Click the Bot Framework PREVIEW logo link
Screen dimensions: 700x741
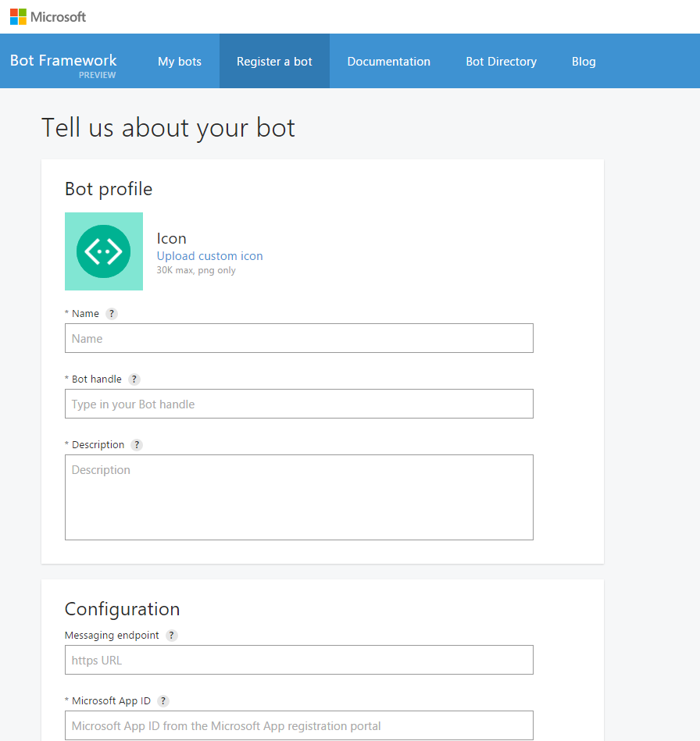62,60
